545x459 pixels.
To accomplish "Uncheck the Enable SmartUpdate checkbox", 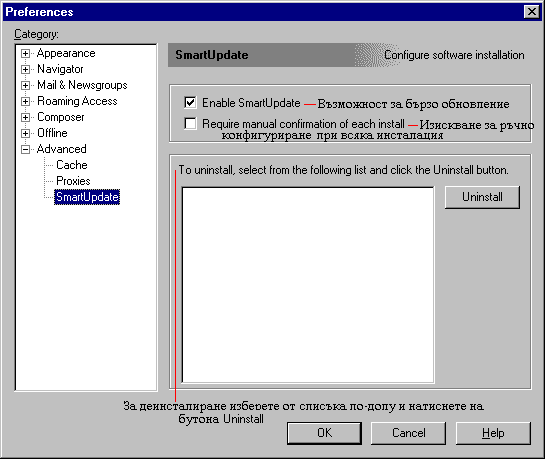I will 190,103.
